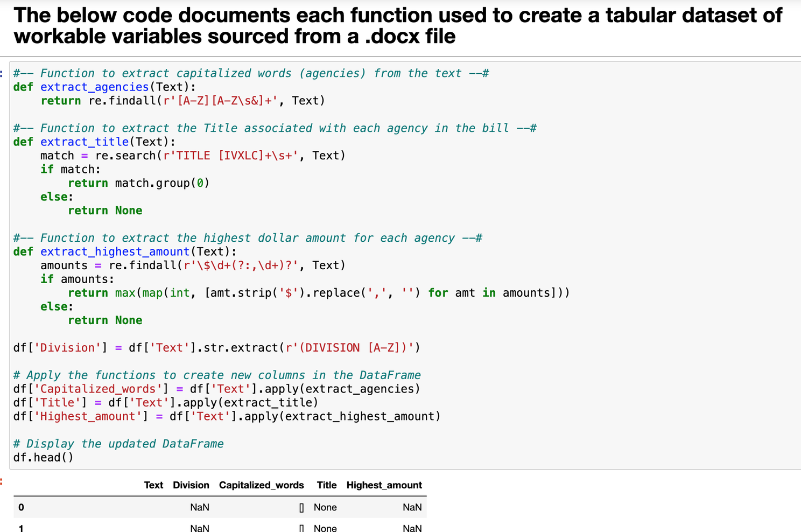Place cursor on extract_agencies function name
This screenshot has width=801, height=532.
(x=94, y=87)
